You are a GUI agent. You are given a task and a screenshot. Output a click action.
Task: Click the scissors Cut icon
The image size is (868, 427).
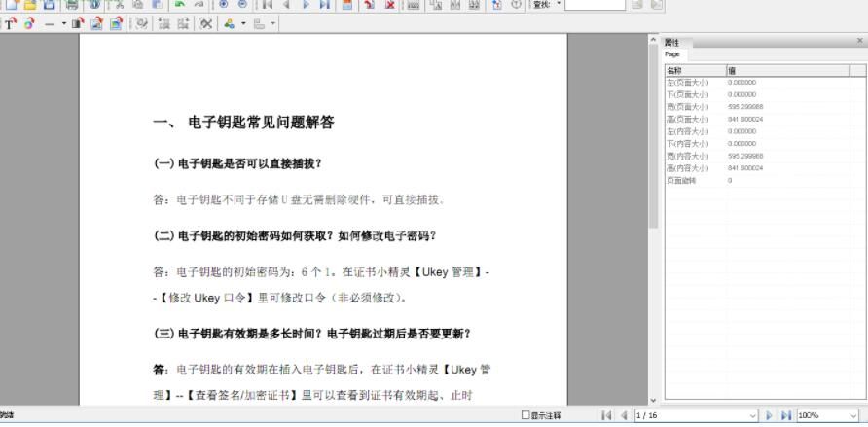(118, 5)
